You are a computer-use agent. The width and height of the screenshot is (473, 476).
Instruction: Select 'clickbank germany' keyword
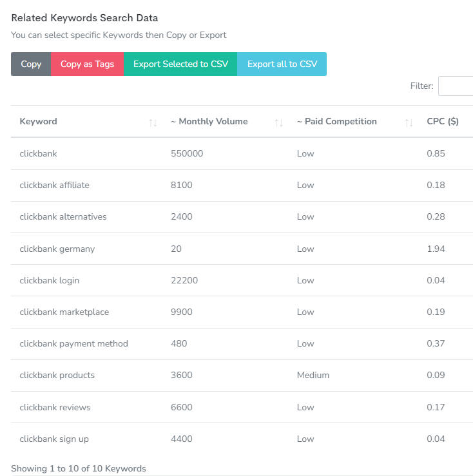click(57, 249)
